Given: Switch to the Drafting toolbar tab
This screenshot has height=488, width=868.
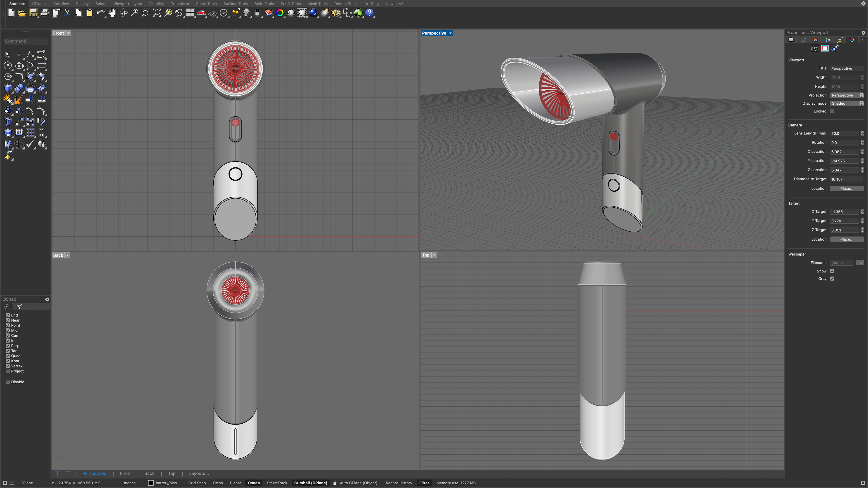Looking at the screenshot, I should (371, 4).
